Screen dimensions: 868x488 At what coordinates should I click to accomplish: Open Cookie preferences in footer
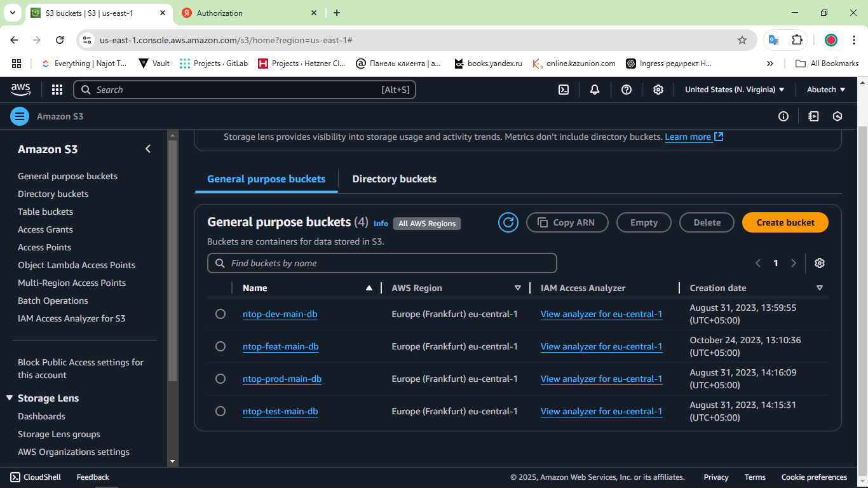814,477
